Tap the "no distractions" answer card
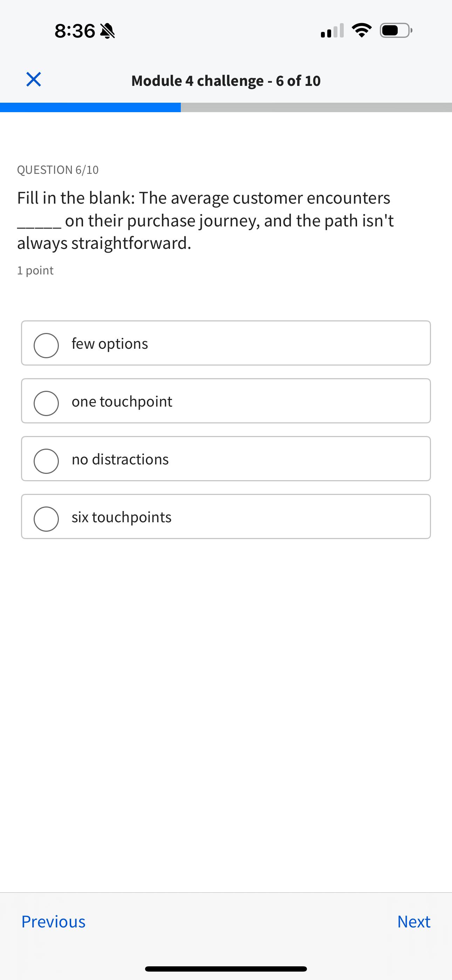Viewport: 452px width, 980px height. tap(226, 459)
